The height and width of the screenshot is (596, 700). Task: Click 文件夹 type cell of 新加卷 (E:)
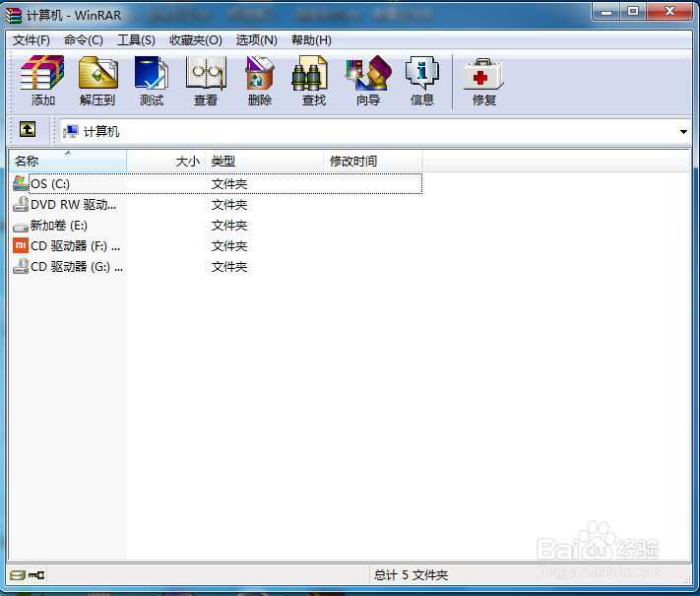[x=229, y=226]
